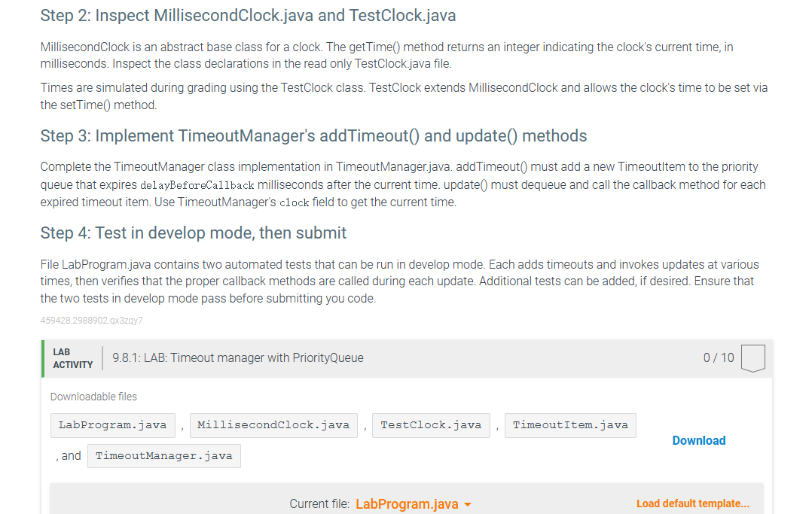Click Load default template...
Screen dimensions: 812x514
pos(692,503)
